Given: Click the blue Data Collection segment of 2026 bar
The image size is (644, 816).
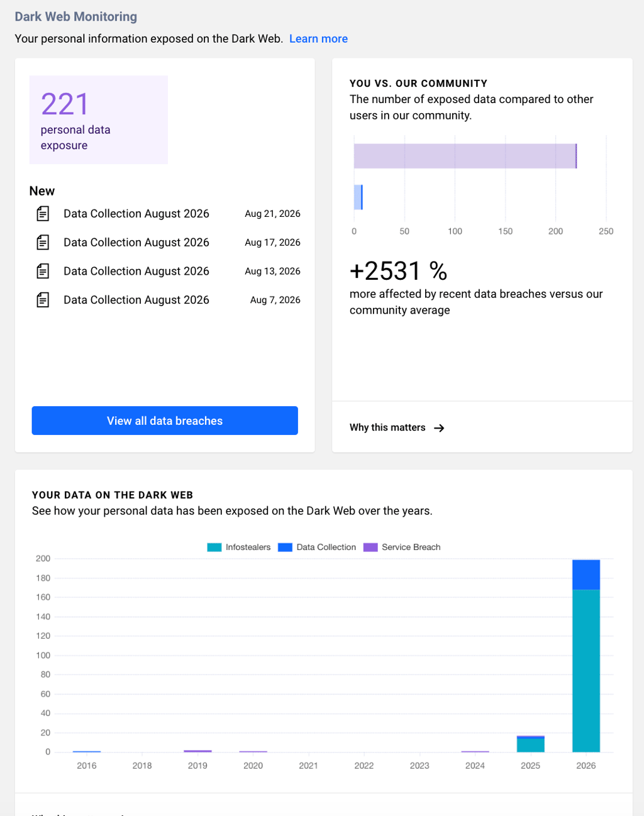Looking at the screenshot, I should tap(586, 575).
